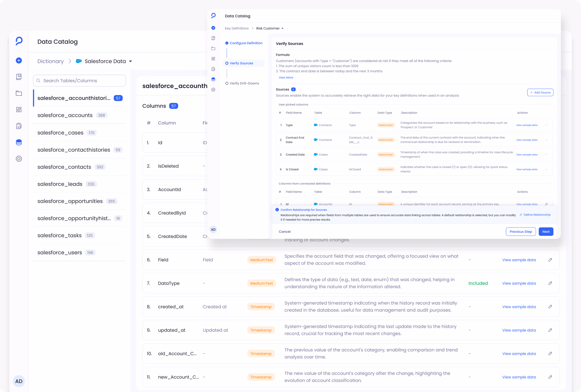Image resolution: width=581 pixels, height=392 pixels.
Task: Click the edit pencil for the connected Id source row
Action: tap(546, 204)
